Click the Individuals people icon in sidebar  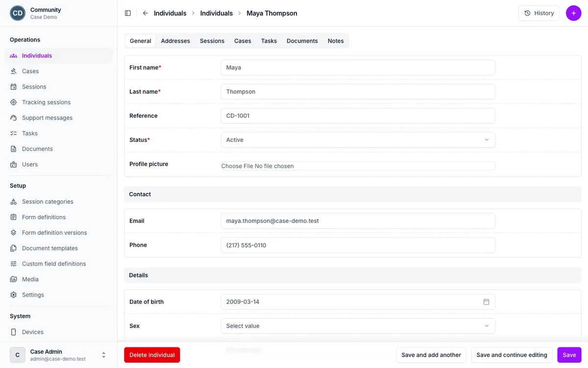pyautogui.click(x=13, y=55)
